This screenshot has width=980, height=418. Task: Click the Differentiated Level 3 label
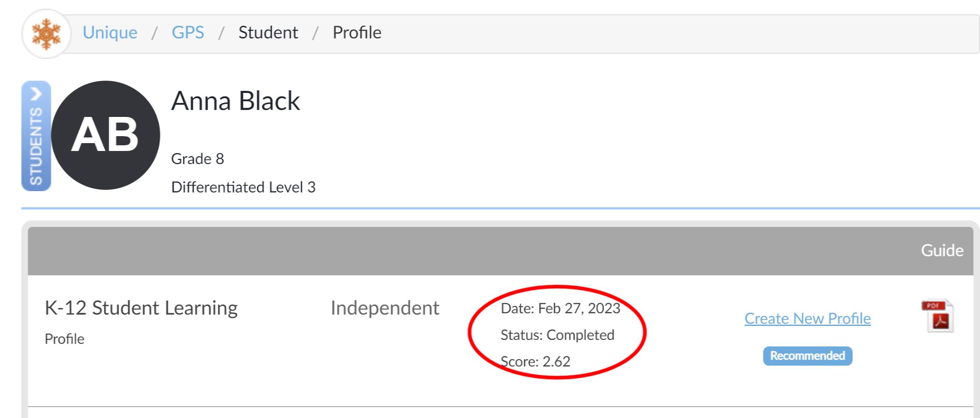pyautogui.click(x=243, y=187)
